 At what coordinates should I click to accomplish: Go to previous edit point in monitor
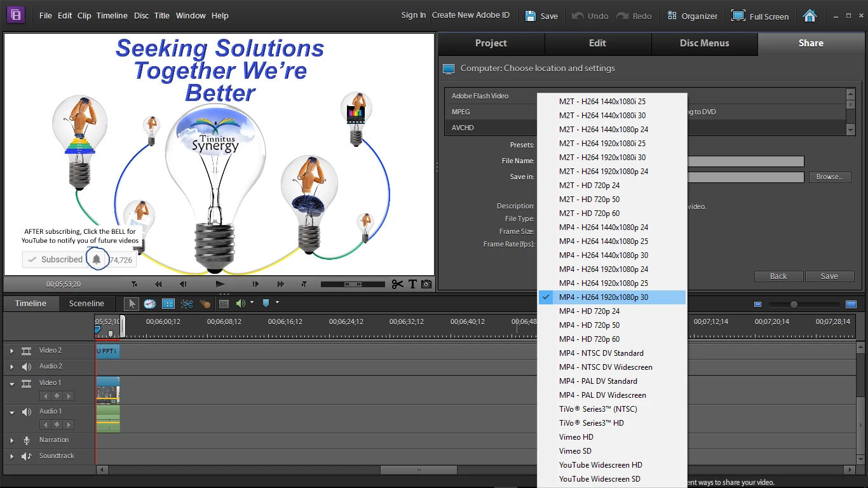tap(134, 284)
